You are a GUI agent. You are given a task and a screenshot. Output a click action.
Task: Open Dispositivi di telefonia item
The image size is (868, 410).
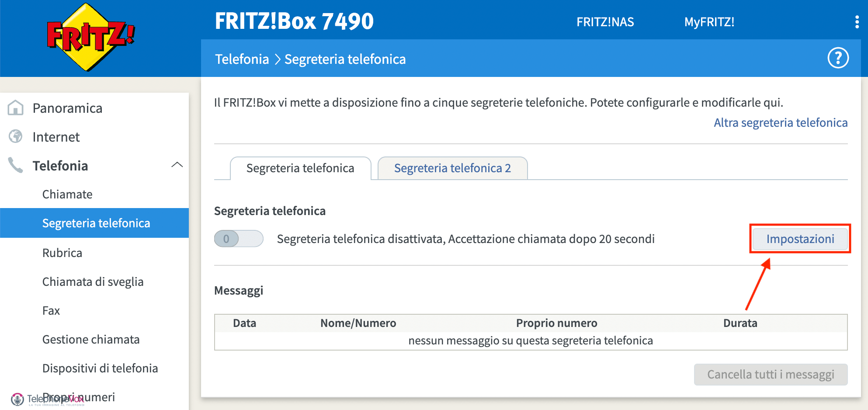pos(100,368)
